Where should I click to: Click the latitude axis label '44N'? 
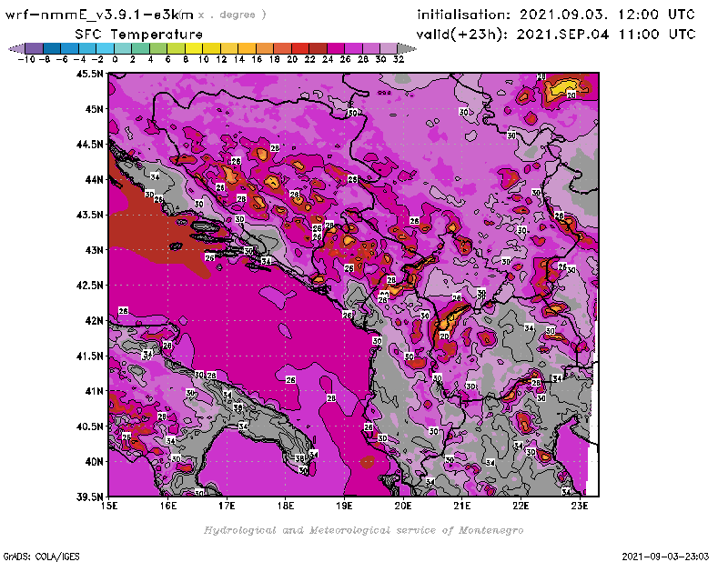(x=94, y=179)
